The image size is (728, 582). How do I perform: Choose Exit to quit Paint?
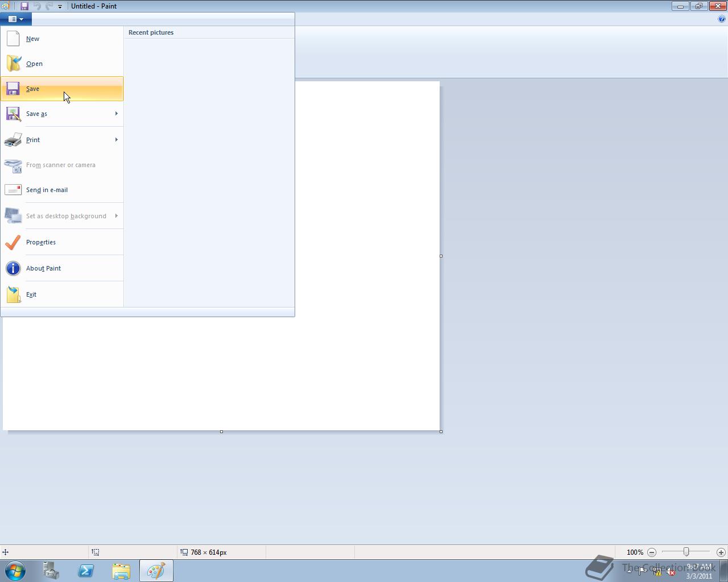coord(62,294)
